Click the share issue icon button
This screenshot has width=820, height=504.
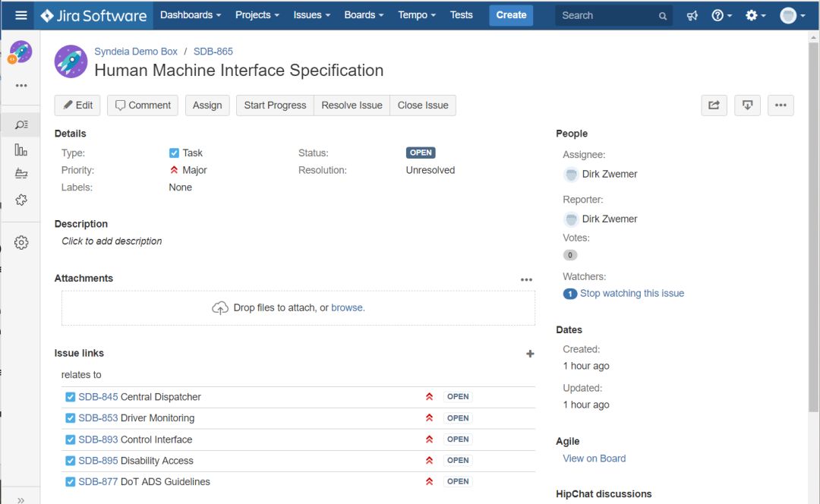point(714,106)
